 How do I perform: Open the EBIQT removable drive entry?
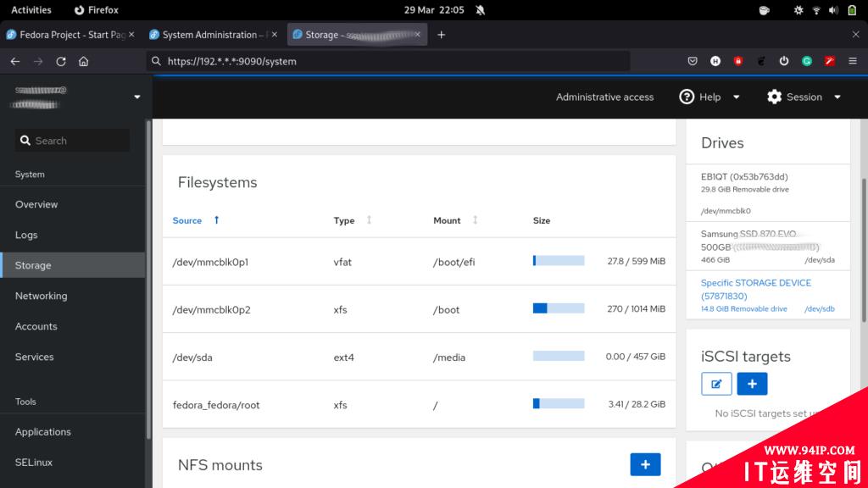pyautogui.click(x=768, y=192)
